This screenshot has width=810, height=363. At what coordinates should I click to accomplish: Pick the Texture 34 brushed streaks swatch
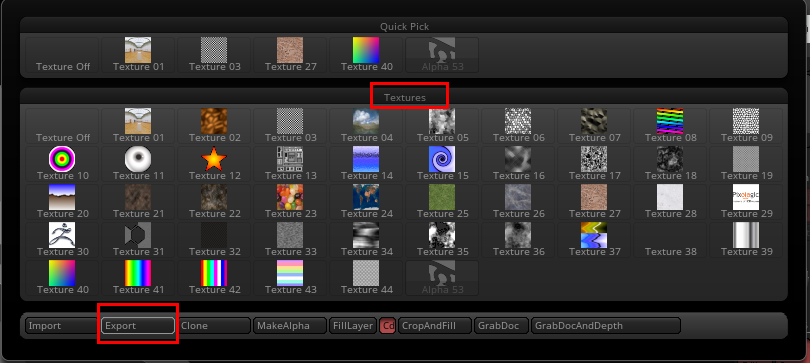(x=366, y=240)
